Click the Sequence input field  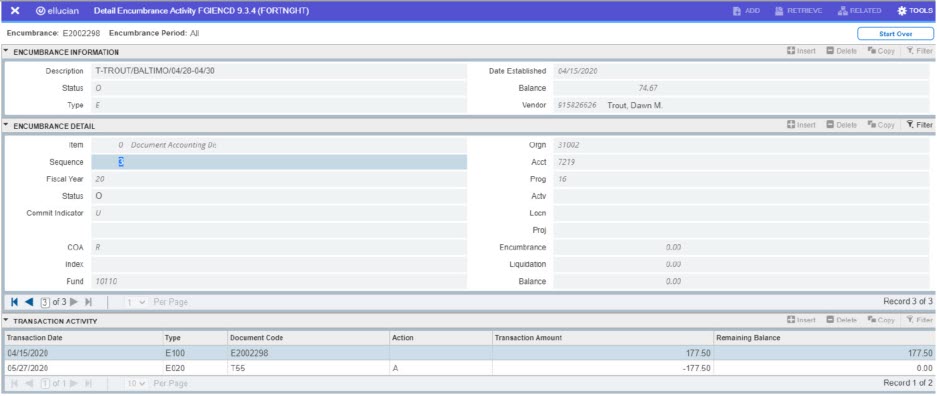(x=279, y=162)
